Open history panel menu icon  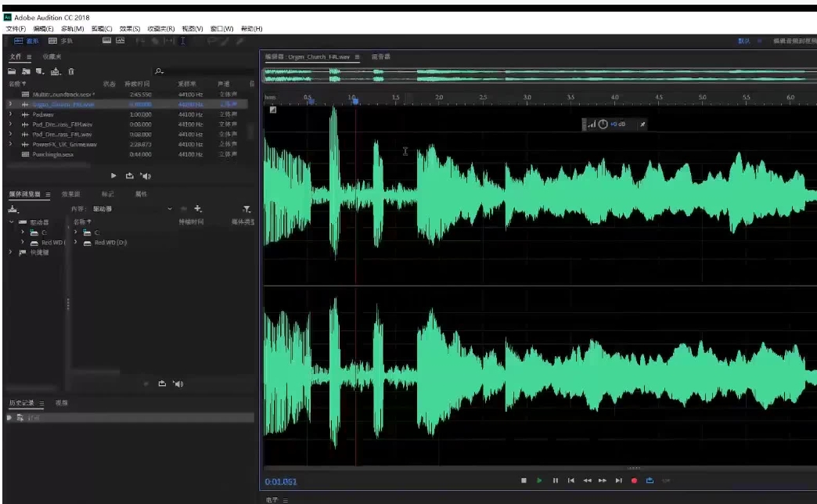click(x=41, y=403)
